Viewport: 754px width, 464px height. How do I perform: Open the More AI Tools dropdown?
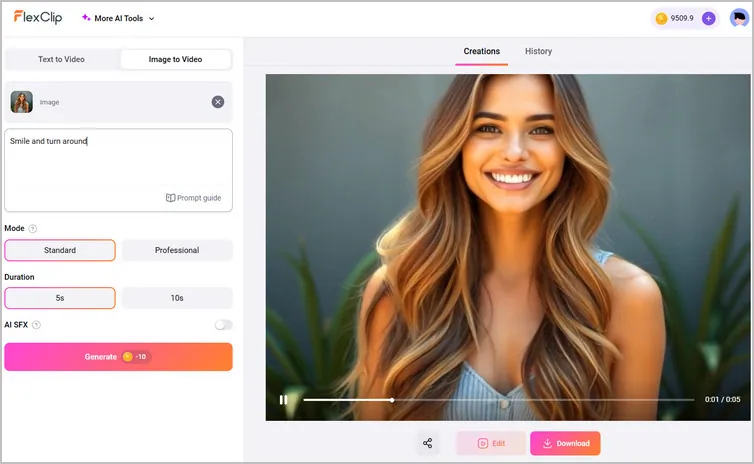tap(118, 18)
